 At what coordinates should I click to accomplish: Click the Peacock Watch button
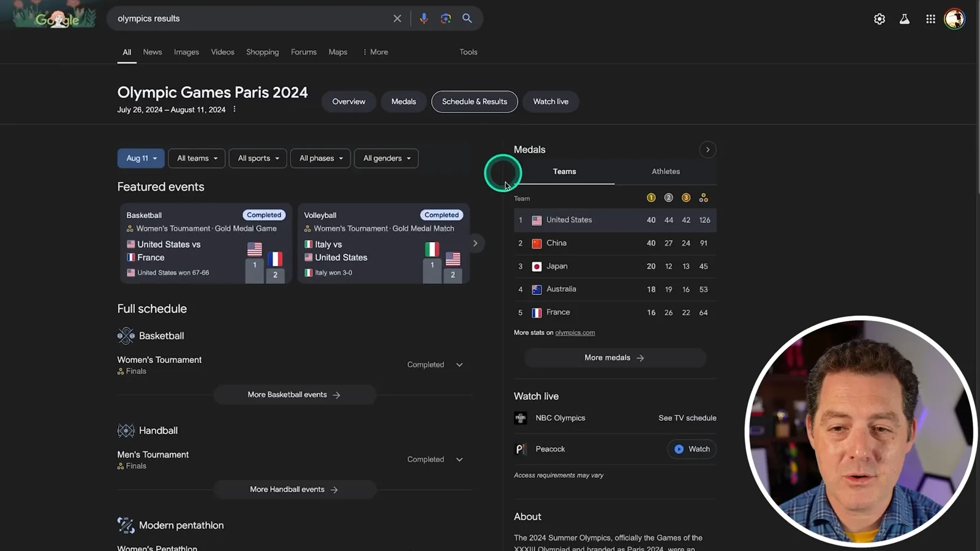(x=692, y=449)
